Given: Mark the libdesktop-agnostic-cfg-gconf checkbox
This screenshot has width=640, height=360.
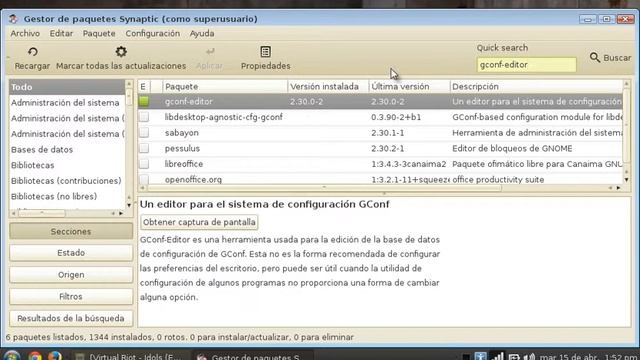Looking at the screenshot, I should pos(144,117).
